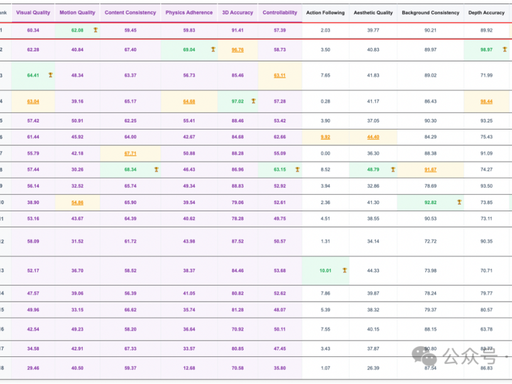The image size is (512, 384).
Task: Click the green 64.41 Visual Quality cell
Action: tap(33, 75)
